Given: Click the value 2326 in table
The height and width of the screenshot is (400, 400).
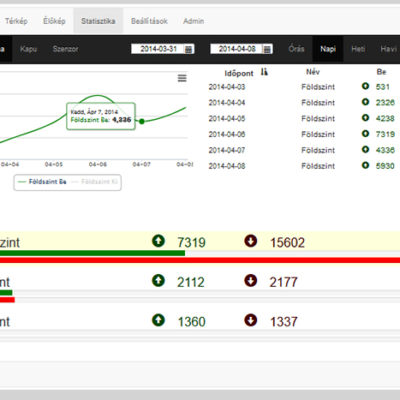Looking at the screenshot, I should [x=385, y=103].
